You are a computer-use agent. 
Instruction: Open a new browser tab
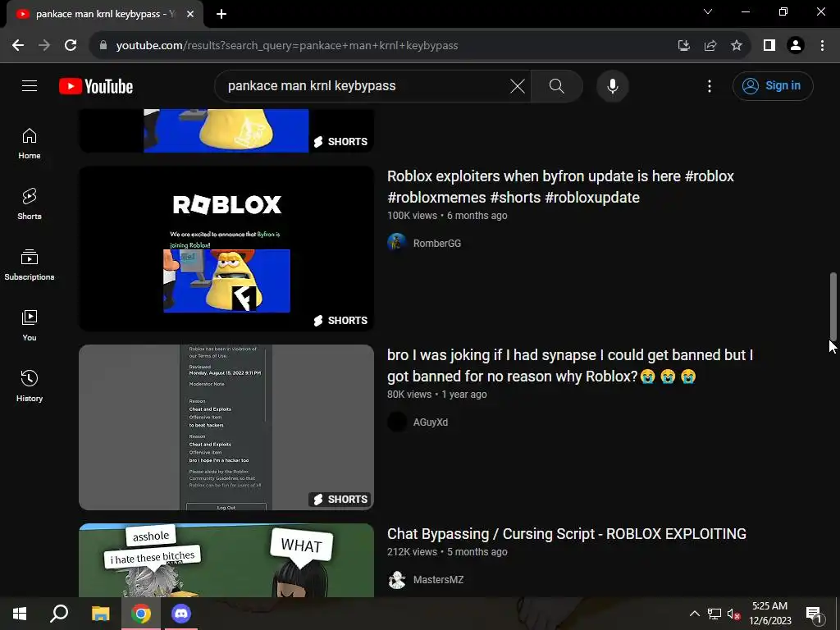[221, 15]
